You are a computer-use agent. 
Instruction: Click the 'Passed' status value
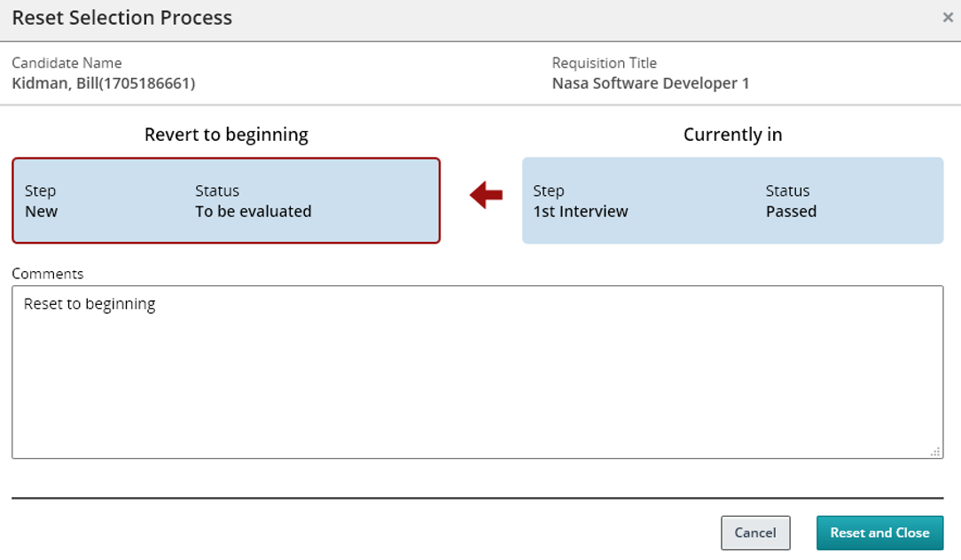[791, 211]
